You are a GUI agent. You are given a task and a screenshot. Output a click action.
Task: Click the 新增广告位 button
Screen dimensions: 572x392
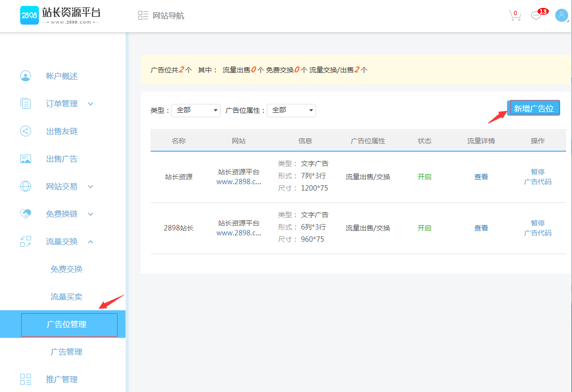pyautogui.click(x=534, y=108)
